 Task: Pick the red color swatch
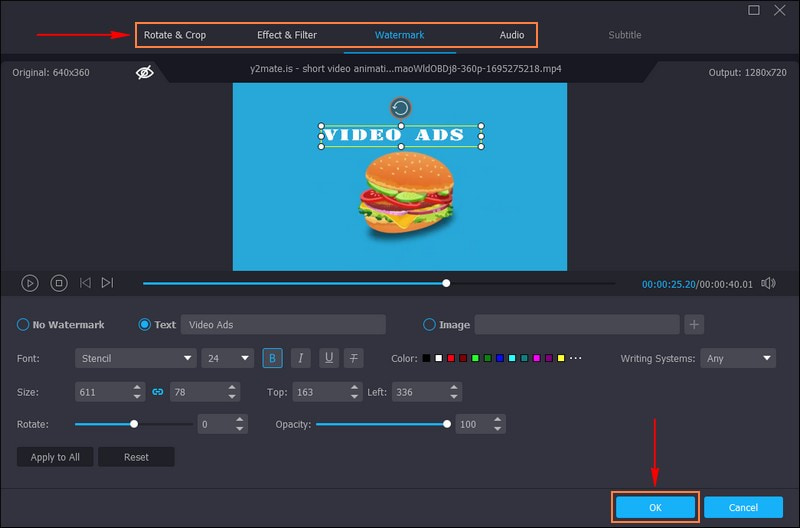[x=451, y=358]
